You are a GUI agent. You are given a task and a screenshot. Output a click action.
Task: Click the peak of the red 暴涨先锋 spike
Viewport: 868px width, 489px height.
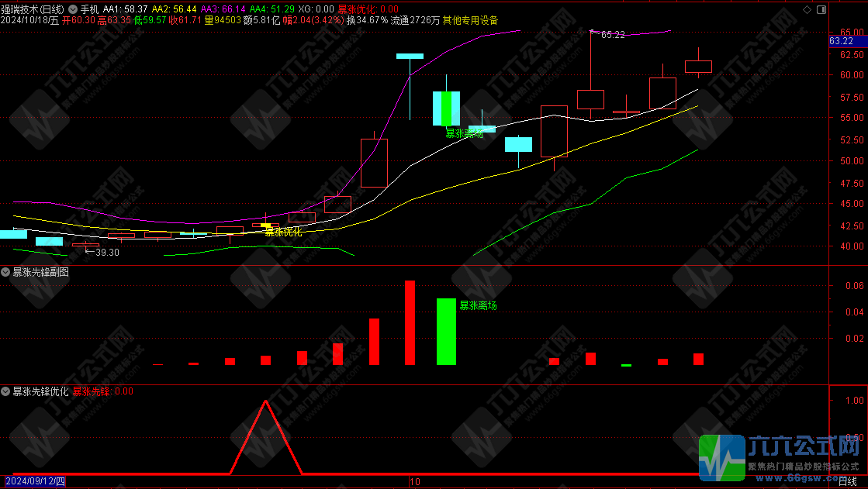click(266, 401)
